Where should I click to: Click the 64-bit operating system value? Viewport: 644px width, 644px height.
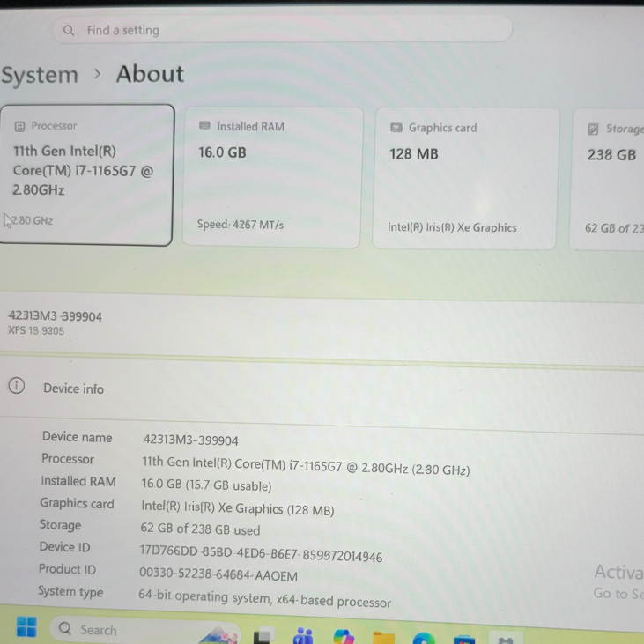(x=264, y=599)
